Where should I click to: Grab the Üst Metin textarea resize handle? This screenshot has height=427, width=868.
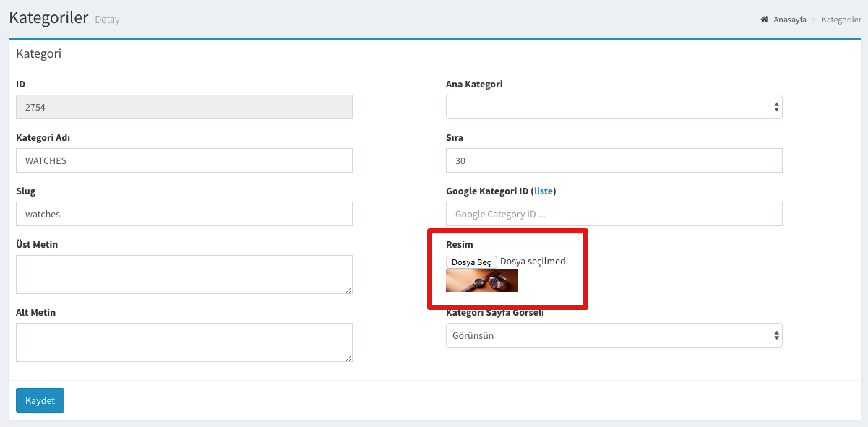point(349,290)
